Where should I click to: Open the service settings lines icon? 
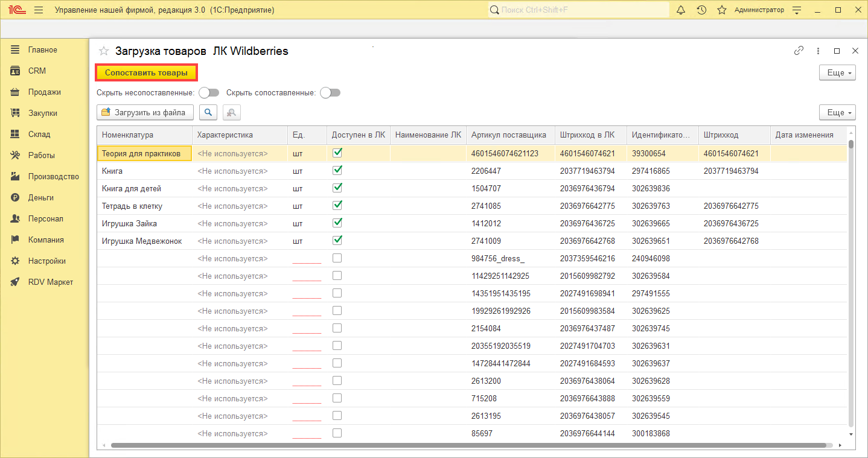click(x=797, y=10)
